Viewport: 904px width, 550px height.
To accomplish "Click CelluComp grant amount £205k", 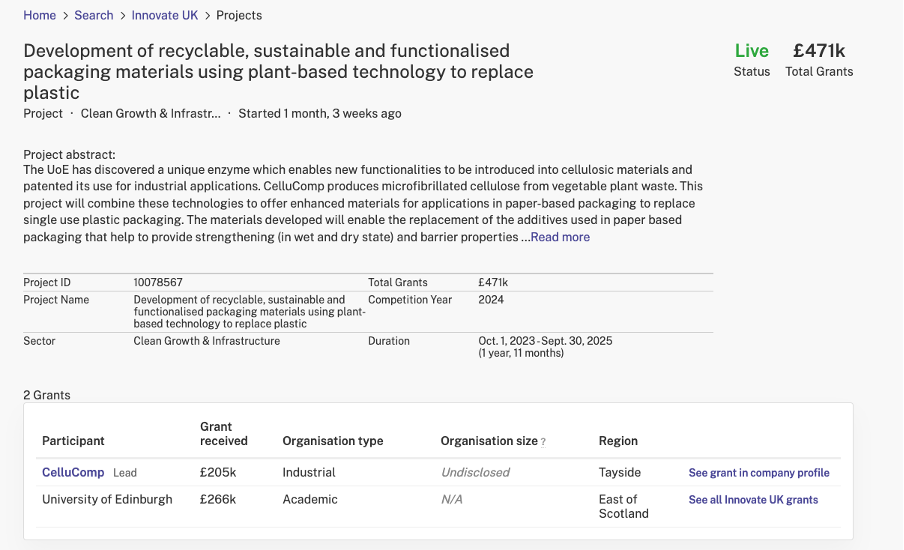I will pos(218,472).
